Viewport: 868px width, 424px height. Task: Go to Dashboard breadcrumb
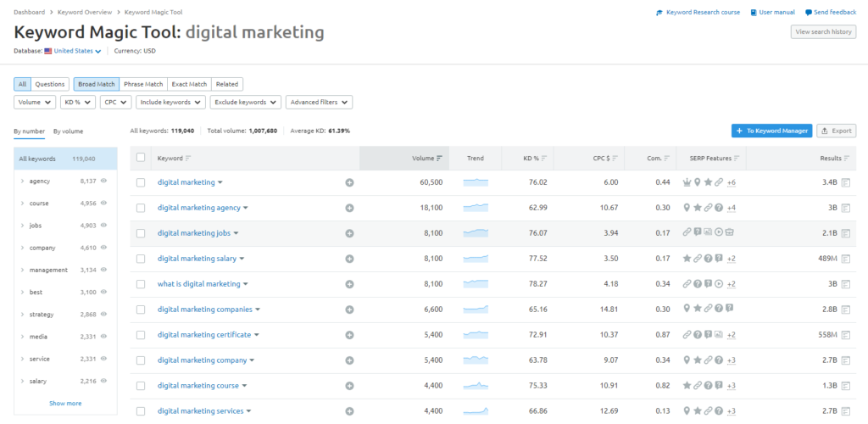click(x=30, y=12)
